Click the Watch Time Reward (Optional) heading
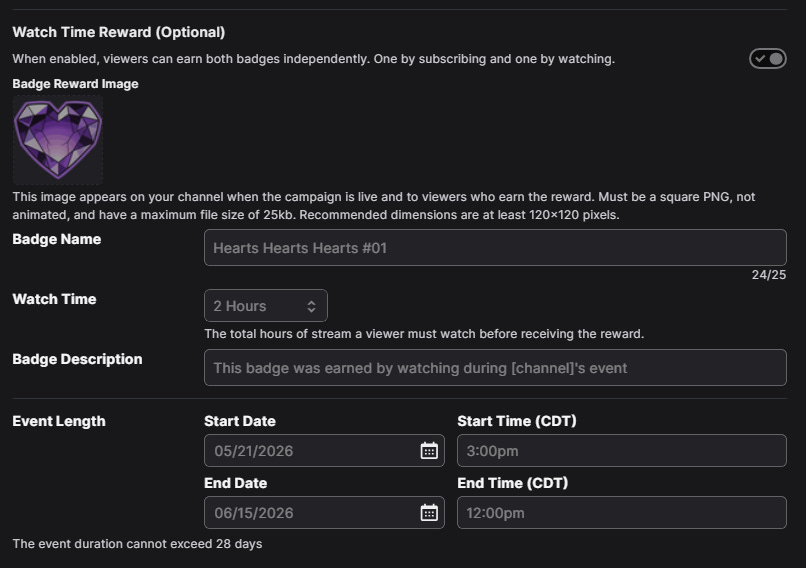This screenshot has height=568, width=806. pyautogui.click(x=119, y=32)
